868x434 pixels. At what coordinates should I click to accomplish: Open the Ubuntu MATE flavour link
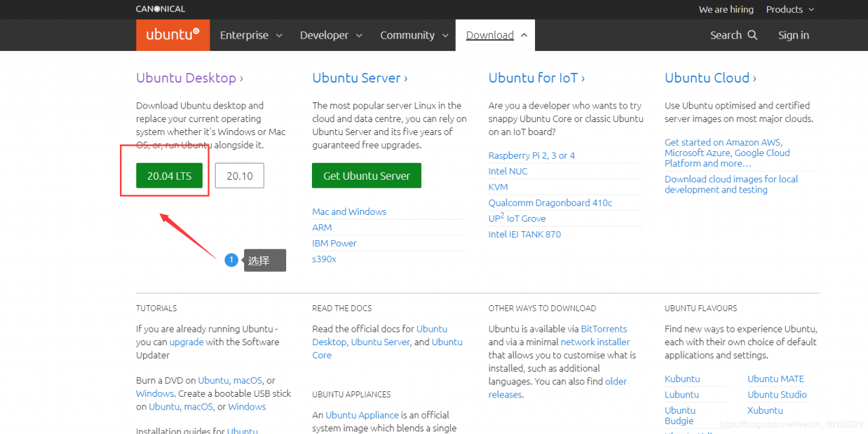coord(776,378)
